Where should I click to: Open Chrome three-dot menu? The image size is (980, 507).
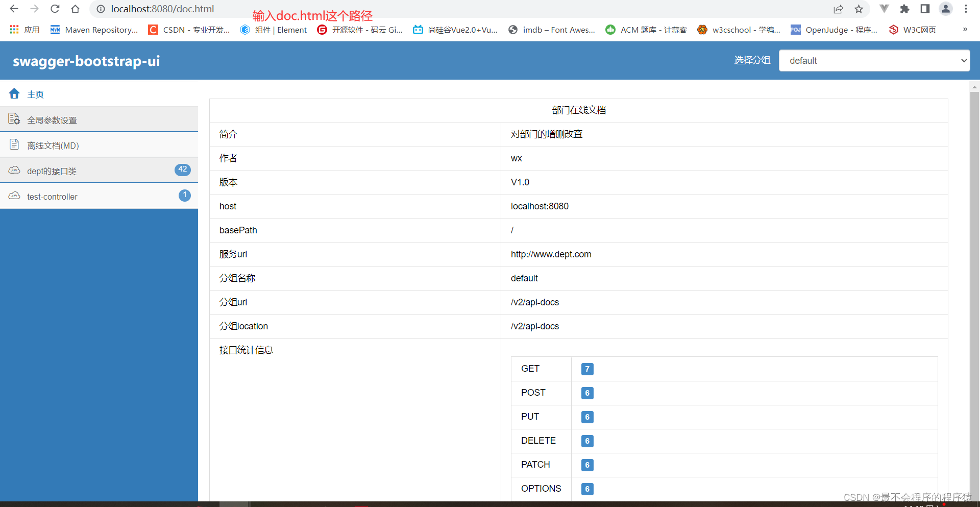(x=966, y=9)
